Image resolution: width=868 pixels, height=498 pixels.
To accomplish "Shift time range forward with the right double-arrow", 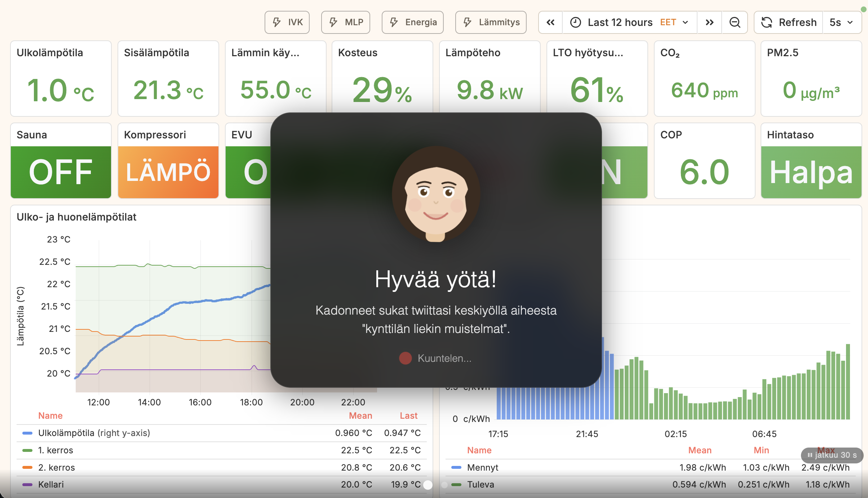I will (709, 22).
